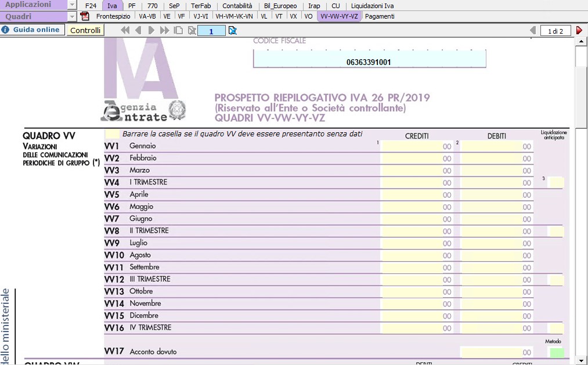The height and width of the screenshot is (365, 588).
Task: Switch to the TerFab application tab
Action: (201, 6)
